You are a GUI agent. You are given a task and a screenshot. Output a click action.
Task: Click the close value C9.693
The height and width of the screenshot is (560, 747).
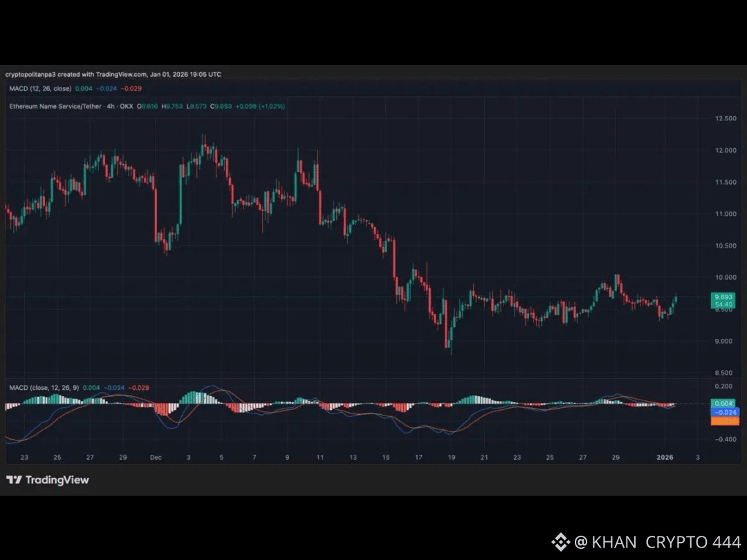[221, 106]
